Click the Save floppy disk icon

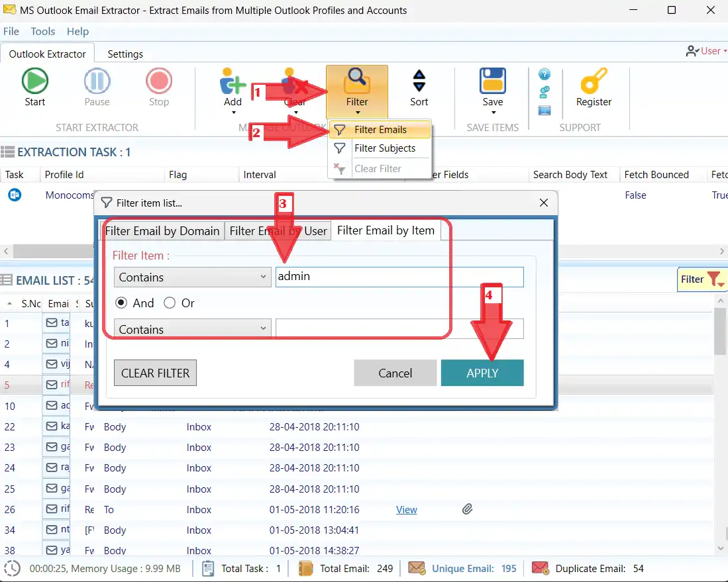pyautogui.click(x=493, y=81)
